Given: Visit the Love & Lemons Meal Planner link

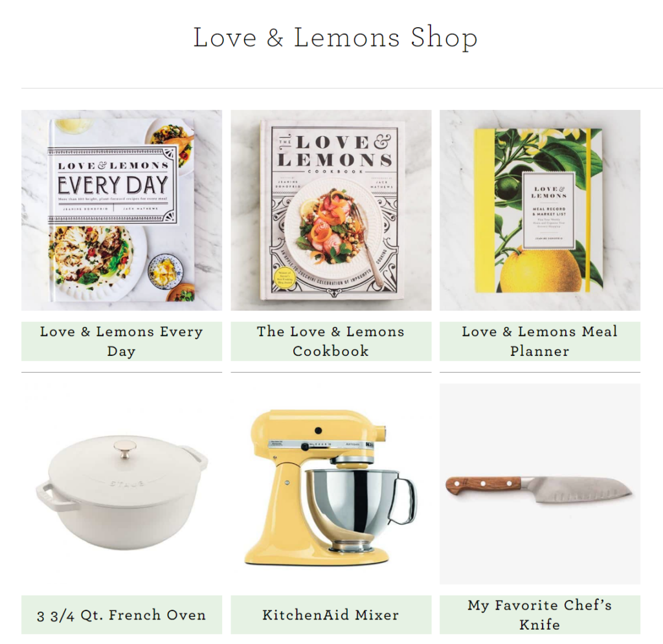Looking at the screenshot, I should (x=540, y=342).
